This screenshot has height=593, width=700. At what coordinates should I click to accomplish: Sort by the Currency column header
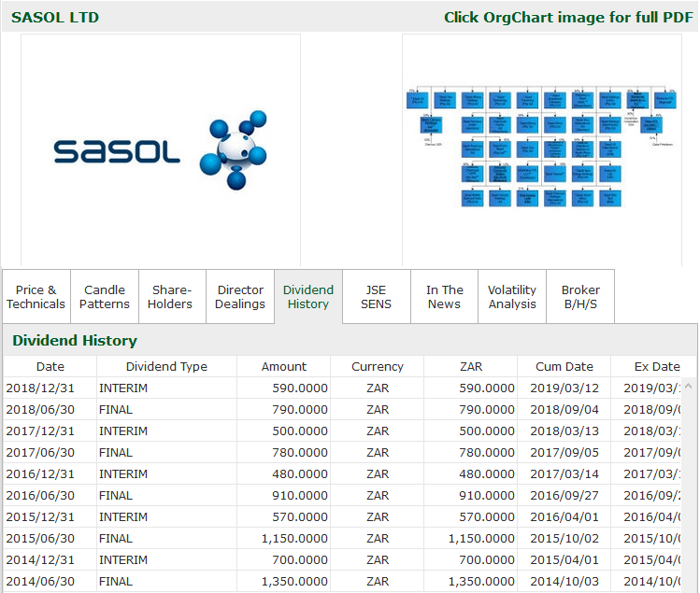point(378,366)
